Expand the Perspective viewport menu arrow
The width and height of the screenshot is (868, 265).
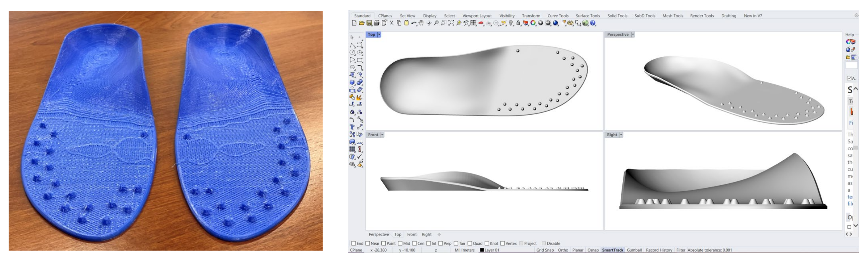pyautogui.click(x=633, y=35)
